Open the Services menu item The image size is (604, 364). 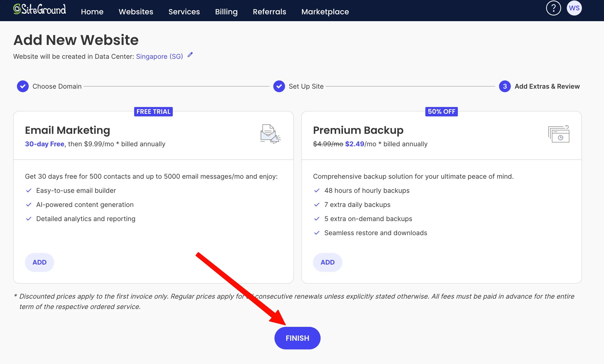click(184, 12)
